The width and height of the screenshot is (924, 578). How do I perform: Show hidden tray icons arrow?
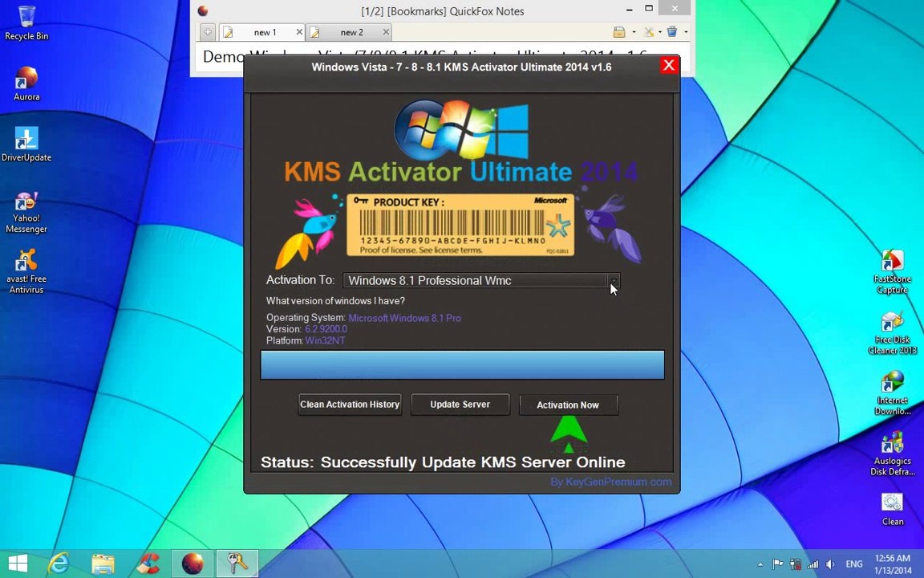[x=760, y=564]
